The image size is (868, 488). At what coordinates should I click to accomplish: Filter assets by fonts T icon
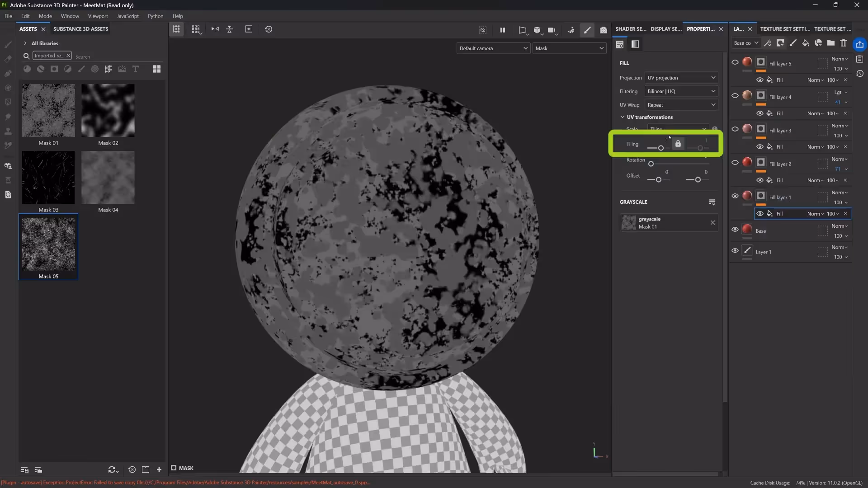pyautogui.click(x=136, y=69)
